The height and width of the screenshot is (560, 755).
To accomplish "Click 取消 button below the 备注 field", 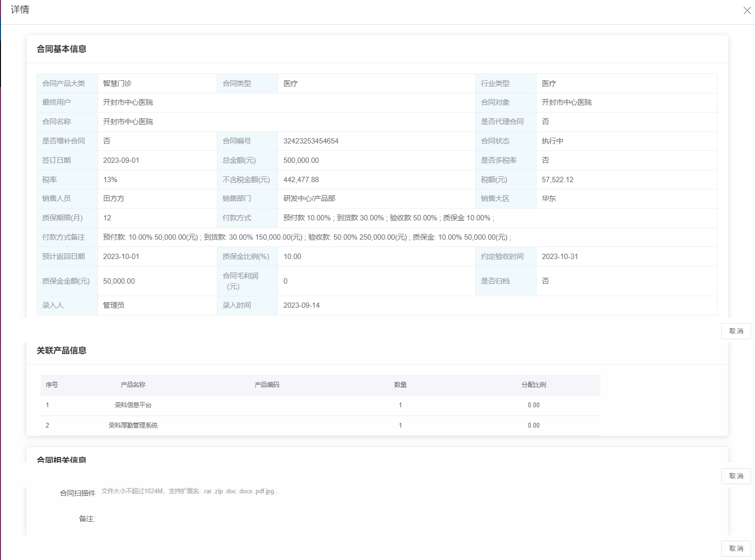I will click(x=736, y=548).
